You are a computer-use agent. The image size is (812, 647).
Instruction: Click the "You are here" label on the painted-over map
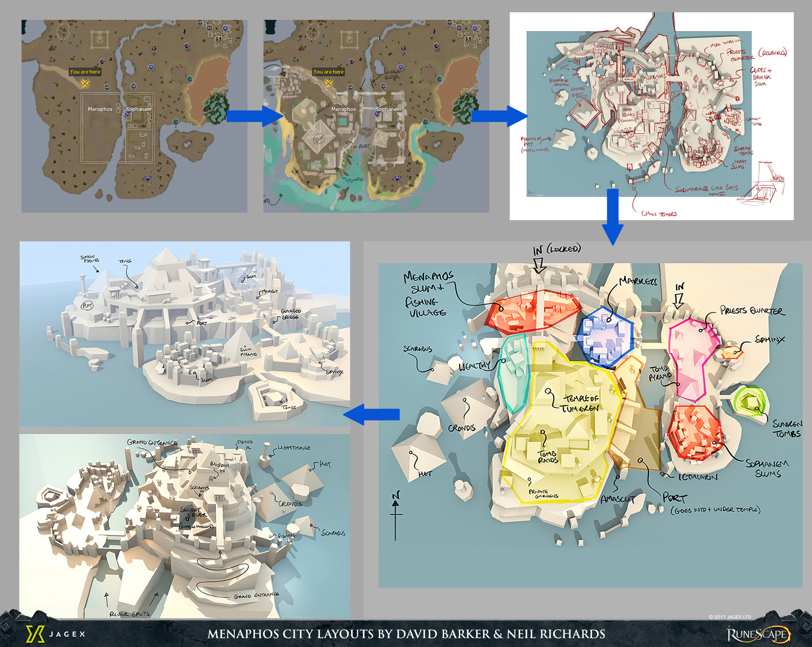click(329, 72)
